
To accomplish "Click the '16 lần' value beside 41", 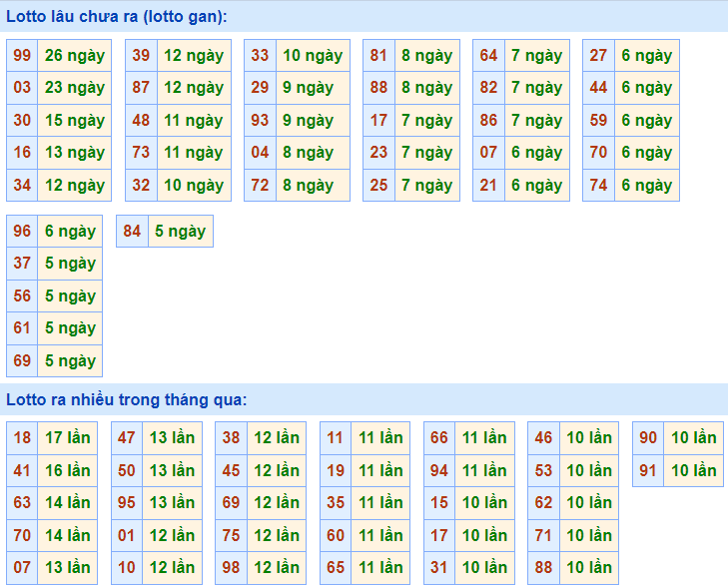I will coord(67,470).
